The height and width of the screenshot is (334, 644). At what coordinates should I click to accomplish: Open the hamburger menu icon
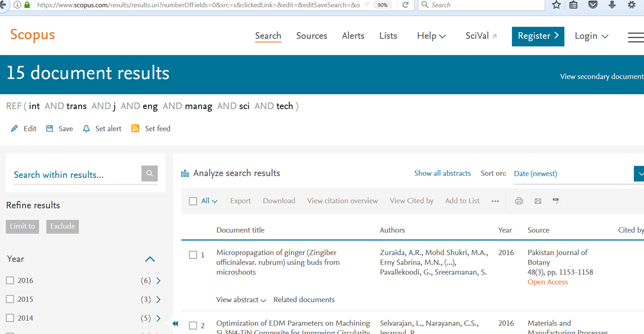point(635,37)
